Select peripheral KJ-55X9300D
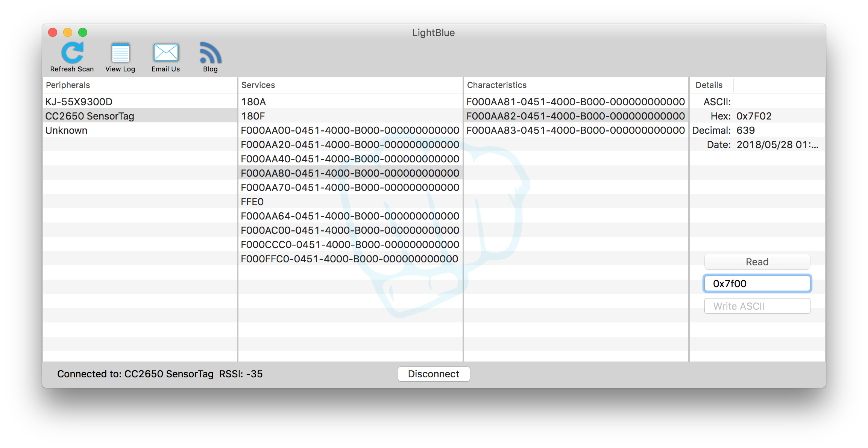This screenshot has height=448, width=868. click(x=140, y=102)
